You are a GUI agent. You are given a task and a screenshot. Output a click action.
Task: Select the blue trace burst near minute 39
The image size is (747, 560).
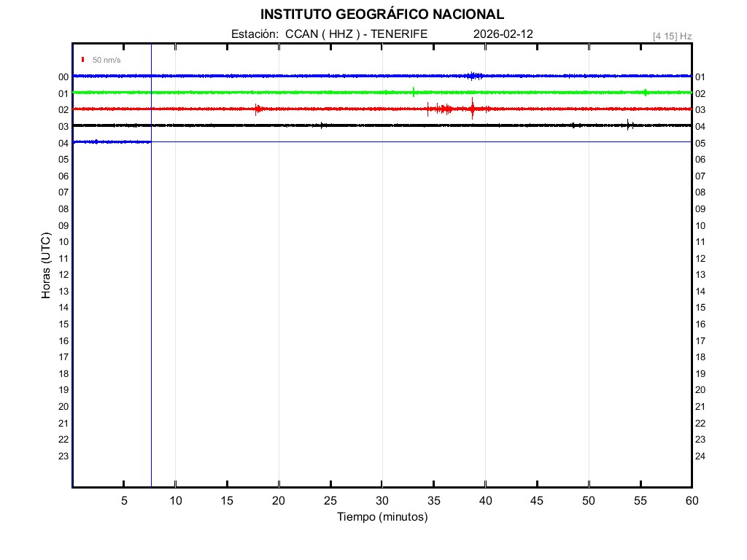click(x=474, y=76)
